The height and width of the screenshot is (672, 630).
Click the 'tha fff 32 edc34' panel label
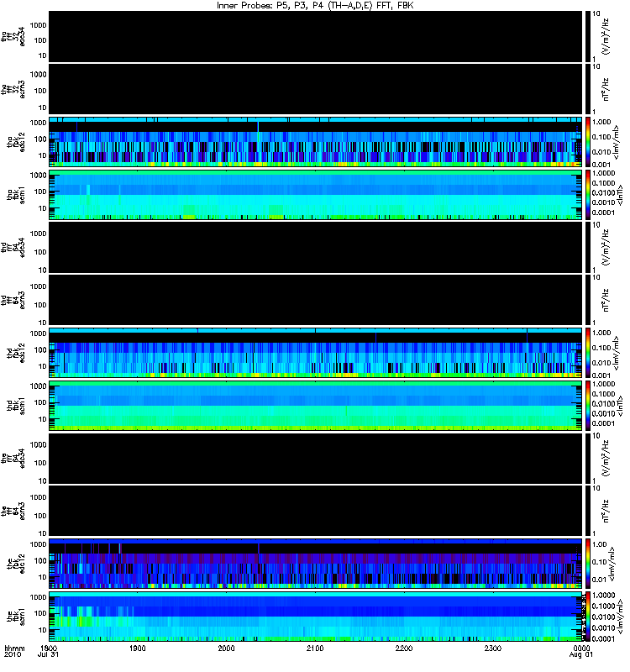(x=13, y=36)
